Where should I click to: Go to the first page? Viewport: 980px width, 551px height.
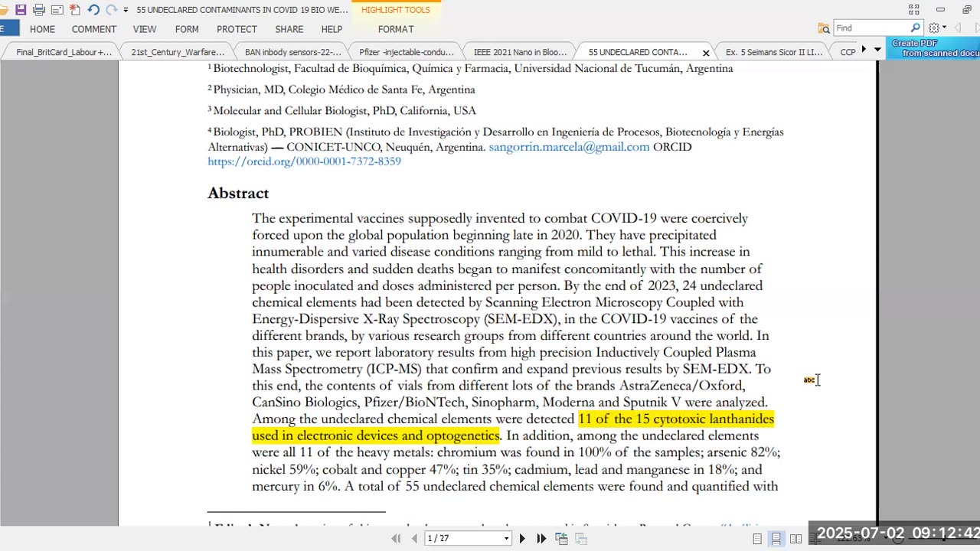pos(396,539)
